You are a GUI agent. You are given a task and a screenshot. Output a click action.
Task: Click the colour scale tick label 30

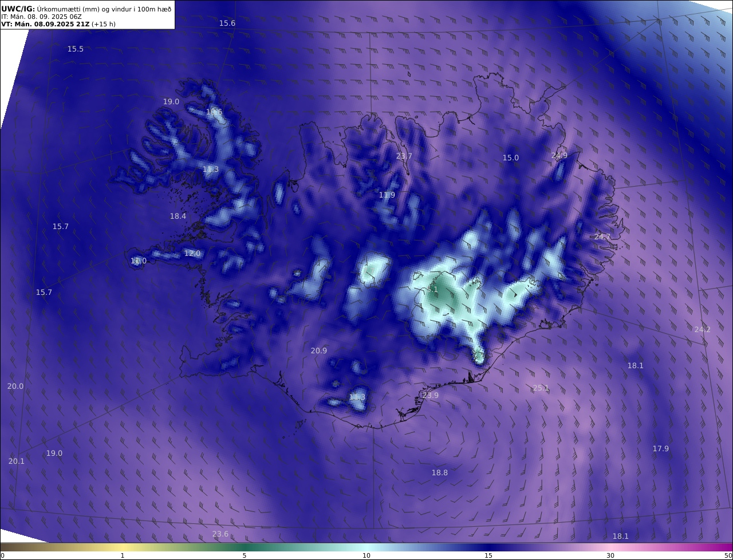[x=610, y=555]
